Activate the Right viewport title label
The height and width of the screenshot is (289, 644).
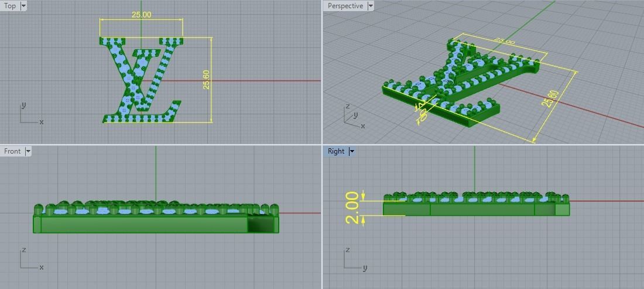pyautogui.click(x=336, y=151)
